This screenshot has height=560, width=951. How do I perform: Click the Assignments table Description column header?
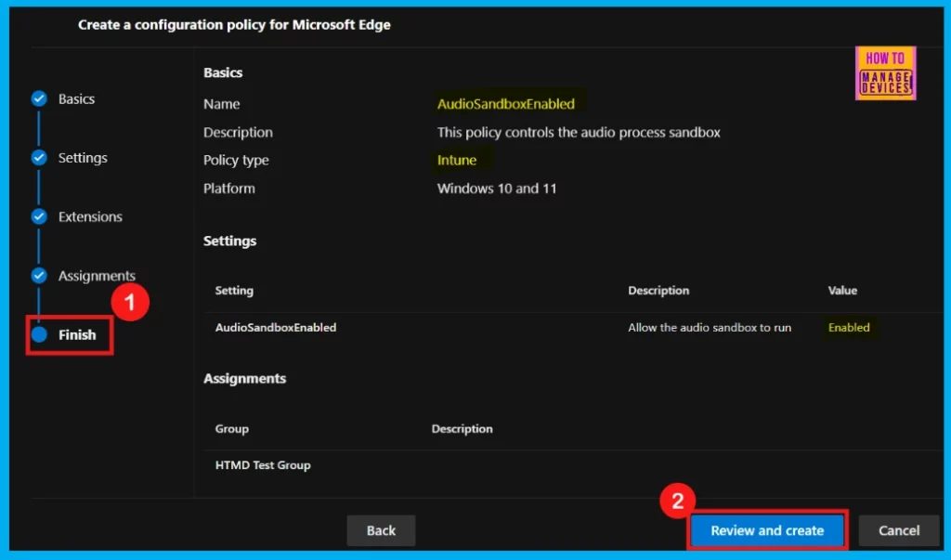pyautogui.click(x=462, y=429)
